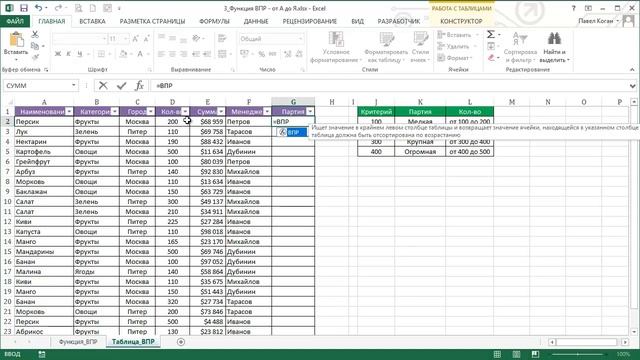640x360 pixels.
Task: Open filter dropdown for Наименование column
Action: pyautogui.click(x=69, y=111)
